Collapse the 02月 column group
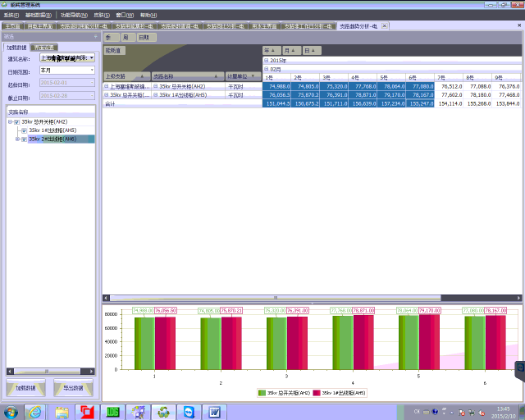This screenshot has height=420, width=525. tap(266, 69)
